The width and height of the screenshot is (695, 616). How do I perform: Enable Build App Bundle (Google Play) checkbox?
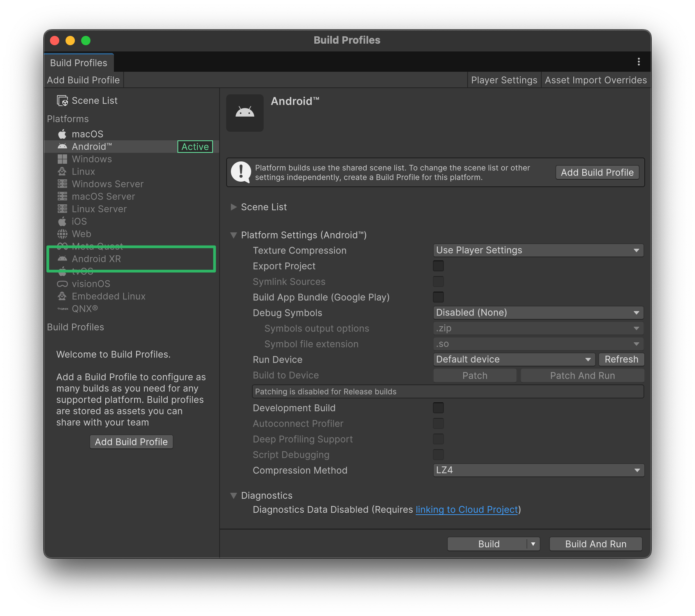[x=438, y=297]
